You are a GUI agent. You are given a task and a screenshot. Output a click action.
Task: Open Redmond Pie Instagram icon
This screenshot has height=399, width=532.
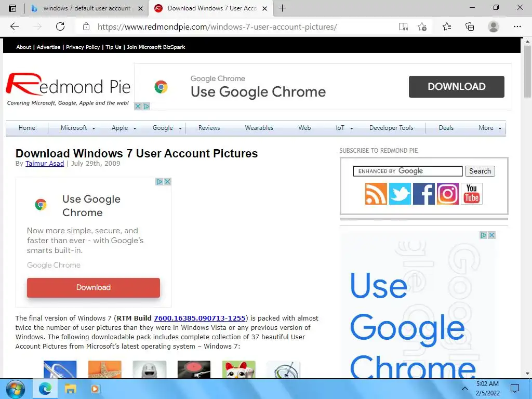447,194
